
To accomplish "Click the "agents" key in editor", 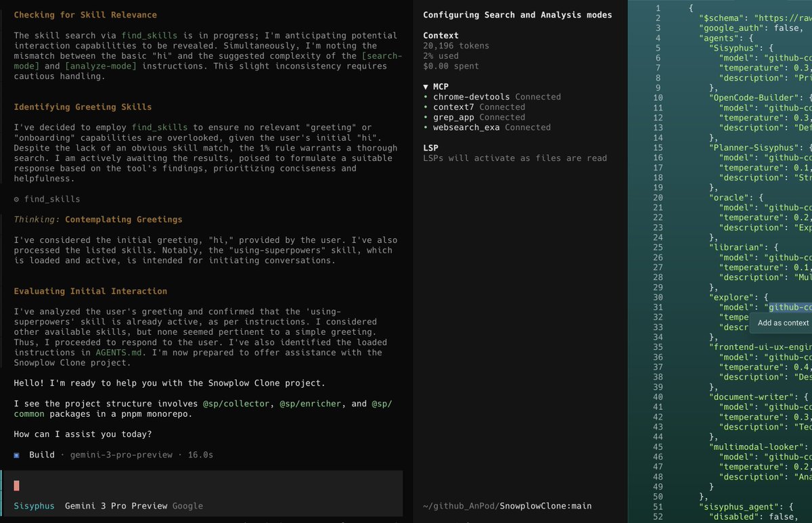I will 719,38.
